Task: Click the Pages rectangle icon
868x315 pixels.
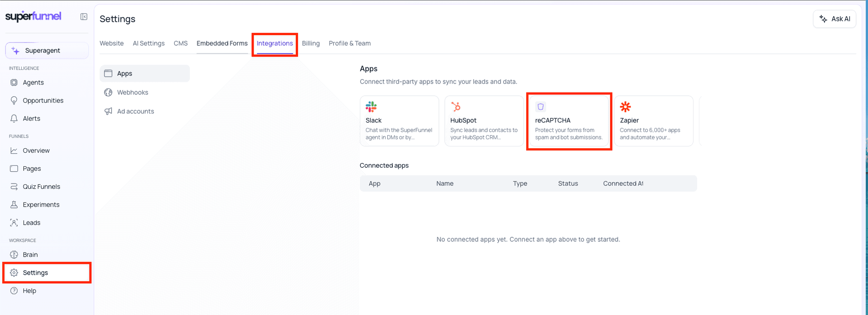Action: tap(14, 169)
